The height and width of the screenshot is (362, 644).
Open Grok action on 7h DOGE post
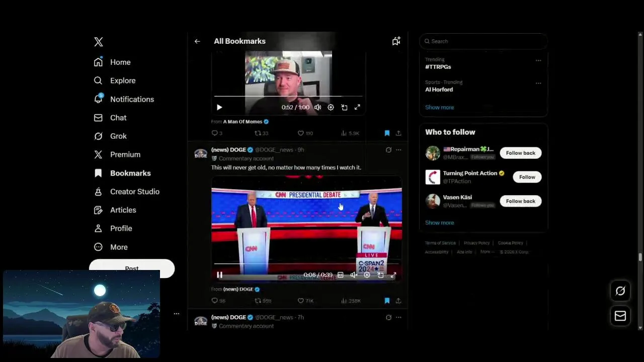388,317
